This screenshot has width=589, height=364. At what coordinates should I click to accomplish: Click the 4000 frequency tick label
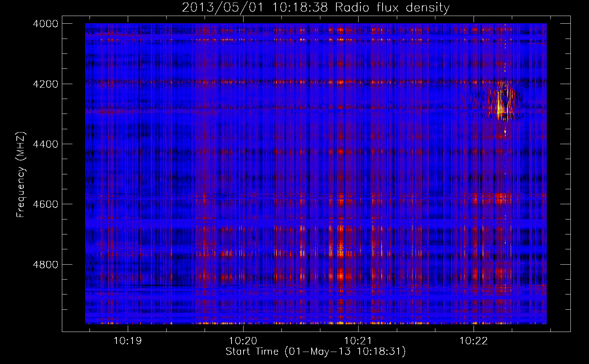coord(46,24)
